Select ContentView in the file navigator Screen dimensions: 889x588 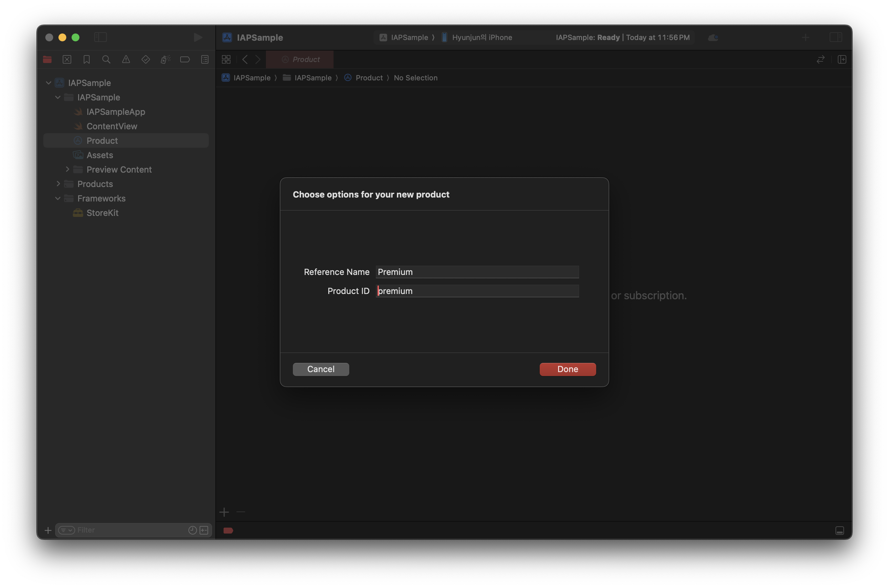tap(112, 126)
